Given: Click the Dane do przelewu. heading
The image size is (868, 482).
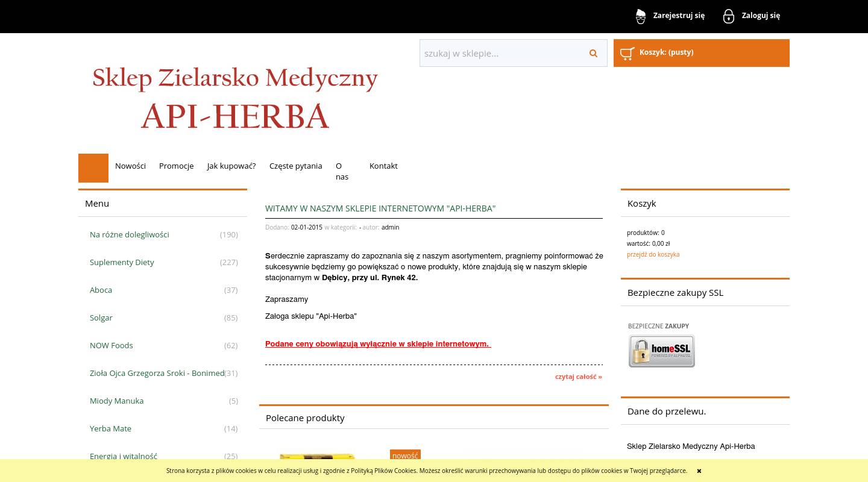Looking at the screenshot, I should tap(667, 411).
